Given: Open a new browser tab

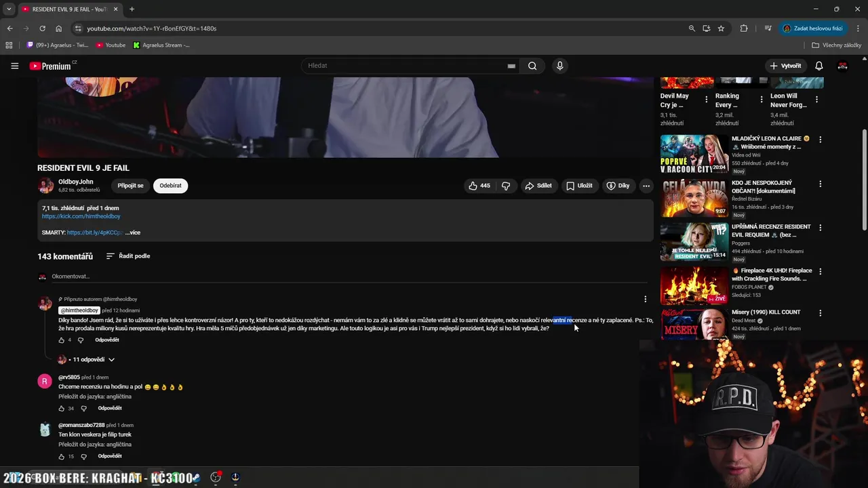Looking at the screenshot, I should point(132,9).
